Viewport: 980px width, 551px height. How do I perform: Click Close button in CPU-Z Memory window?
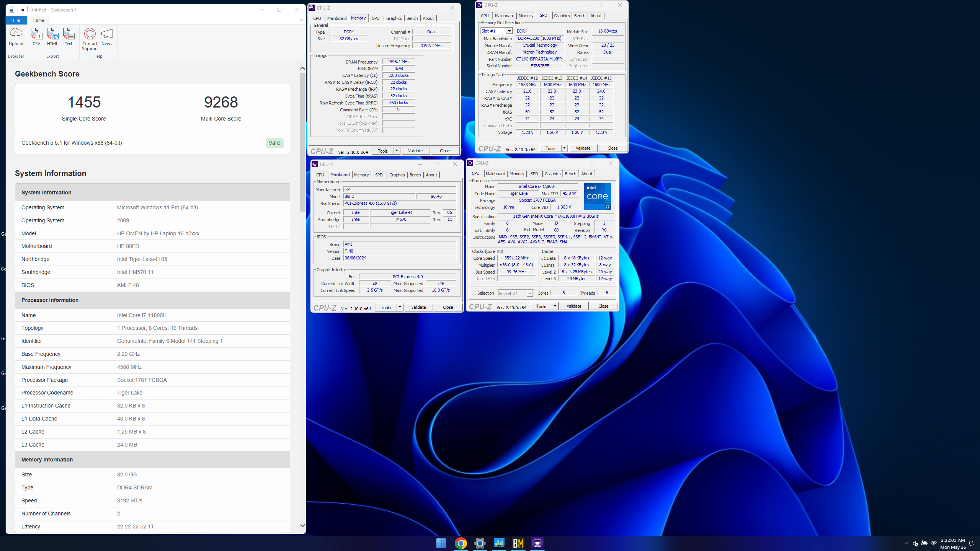tap(445, 151)
